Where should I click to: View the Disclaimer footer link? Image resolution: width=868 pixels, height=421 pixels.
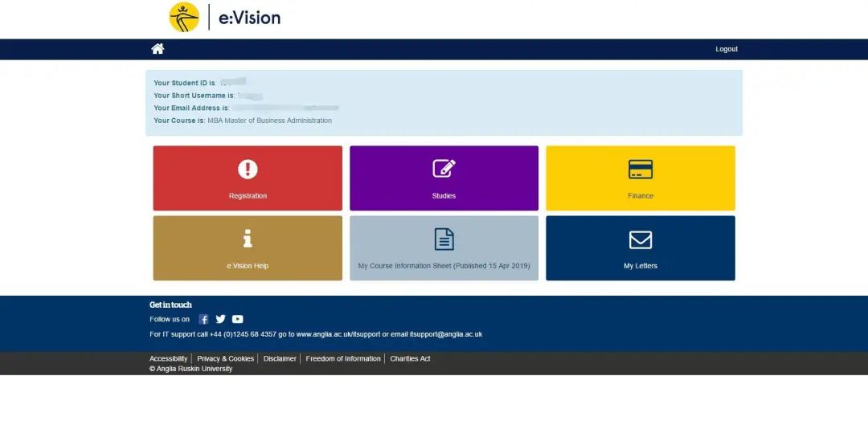tap(280, 358)
